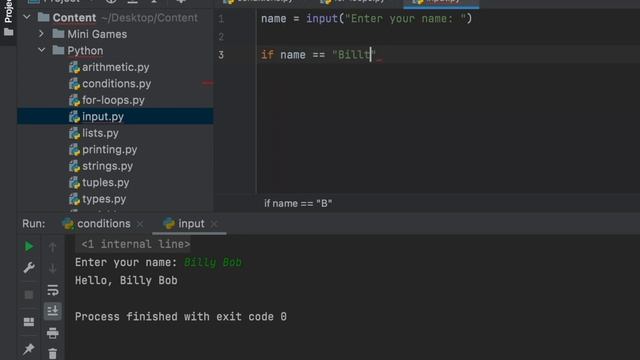Open lists.py in project tree

click(x=100, y=133)
